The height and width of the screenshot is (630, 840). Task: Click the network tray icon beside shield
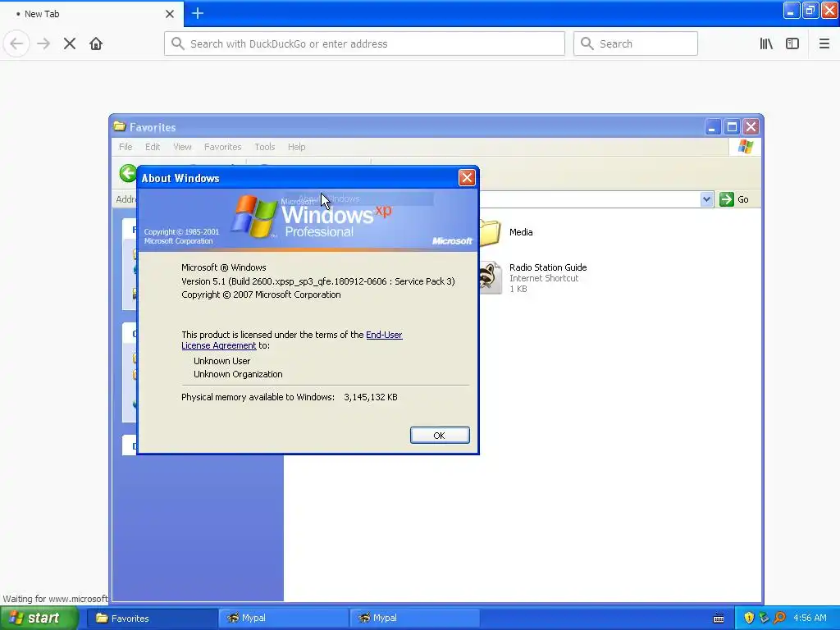[x=765, y=619]
